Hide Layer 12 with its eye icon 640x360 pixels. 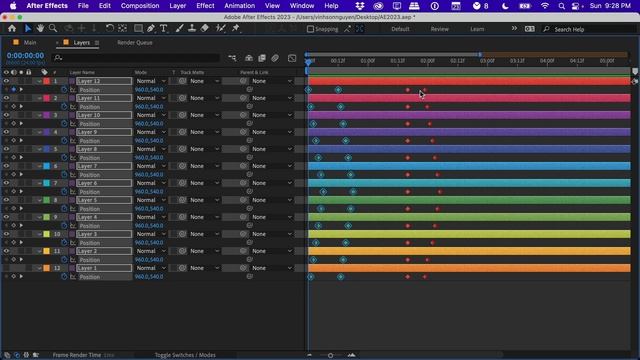(x=6, y=81)
